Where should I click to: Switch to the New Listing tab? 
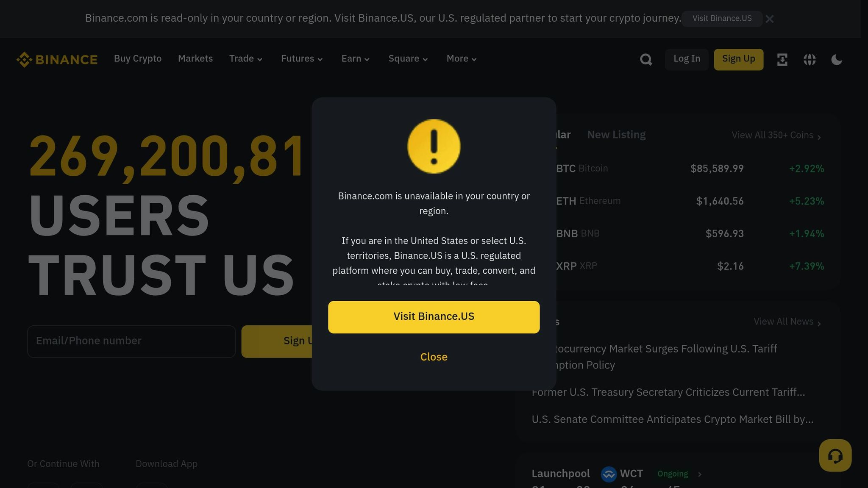(616, 134)
